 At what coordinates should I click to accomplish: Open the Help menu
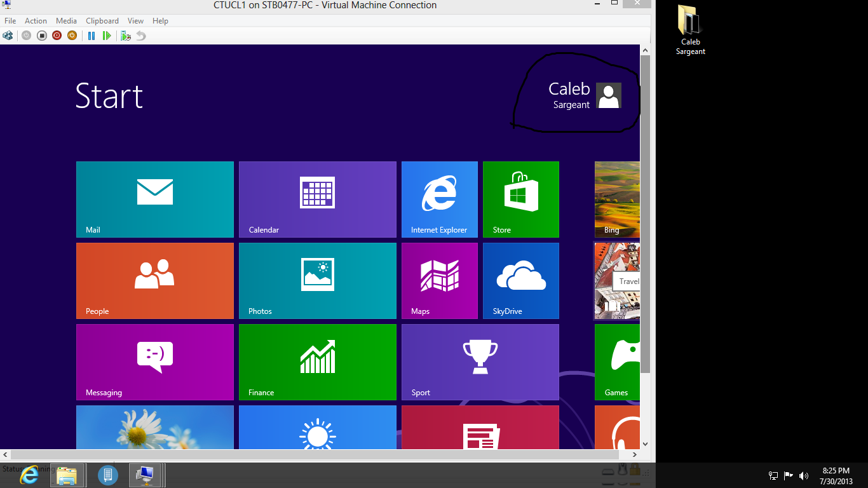(160, 21)
